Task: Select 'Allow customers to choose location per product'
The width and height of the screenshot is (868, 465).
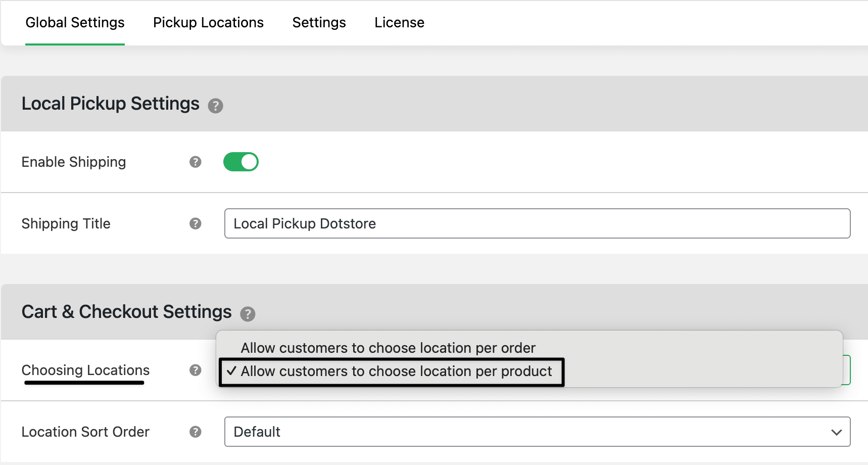Action: [x=396, y=371]
